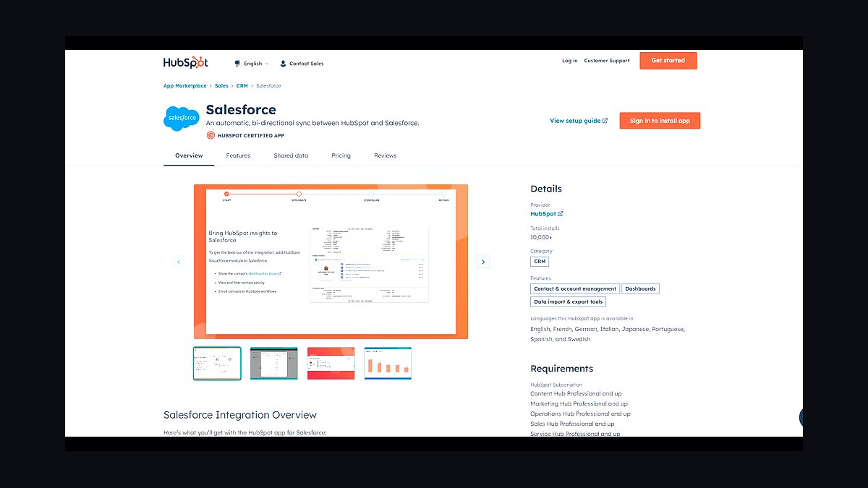The height and width of the screenshot is (488, 868).
Task: Click the globe icon beside English
Action: pos(237,64)
